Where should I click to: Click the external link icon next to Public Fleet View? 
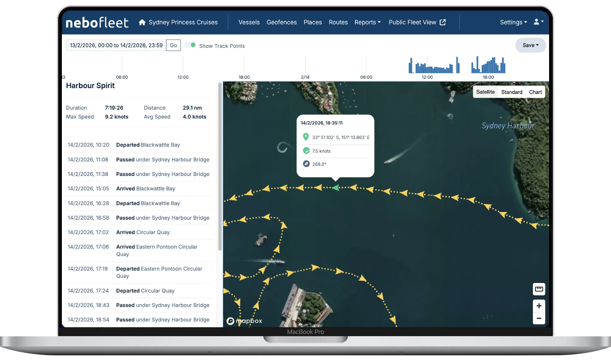442,22
